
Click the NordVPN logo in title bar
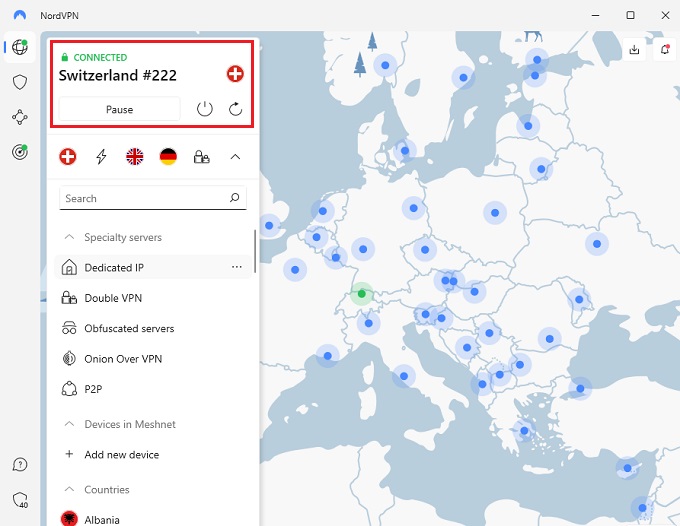click(20, 15)
